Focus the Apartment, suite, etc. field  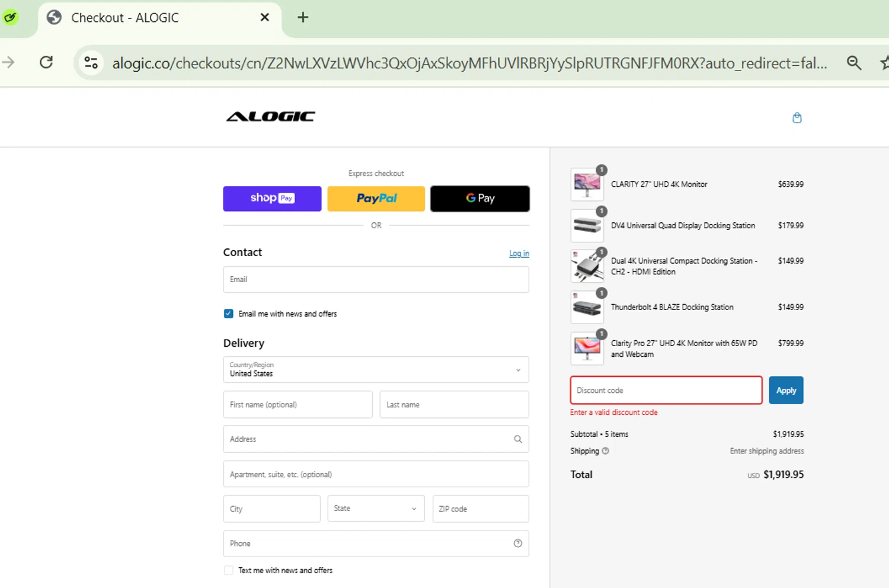point(376,474)
